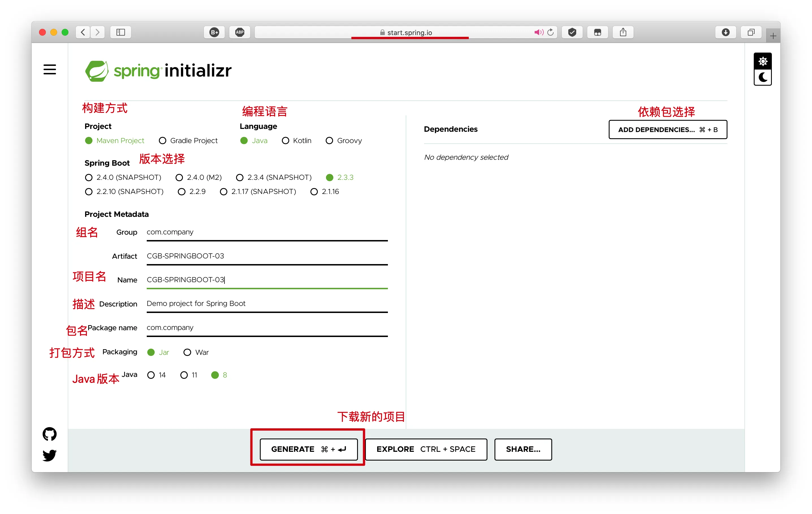Go forward in Safari history
Image resolution: width=812 pixels, height=514 pixels.
click(x=98, y=33)
